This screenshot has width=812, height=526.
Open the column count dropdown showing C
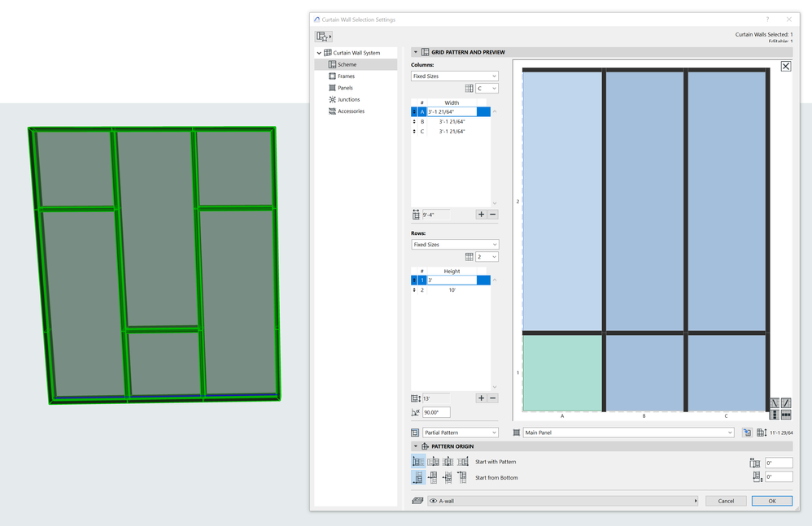point(487,89)
